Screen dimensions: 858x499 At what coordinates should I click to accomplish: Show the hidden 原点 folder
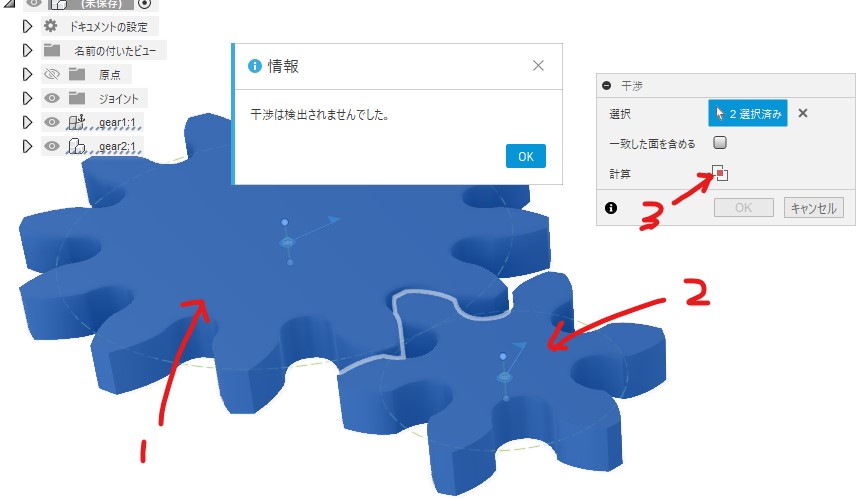click(52, 74)
